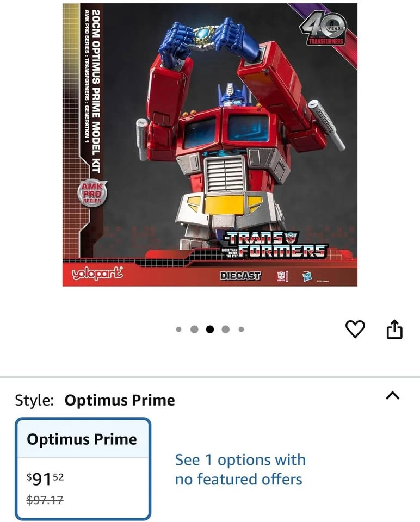The width and height of the screenshot is (420, 522).
Task: Select the Optimus Prime style option
Action: 83,469
